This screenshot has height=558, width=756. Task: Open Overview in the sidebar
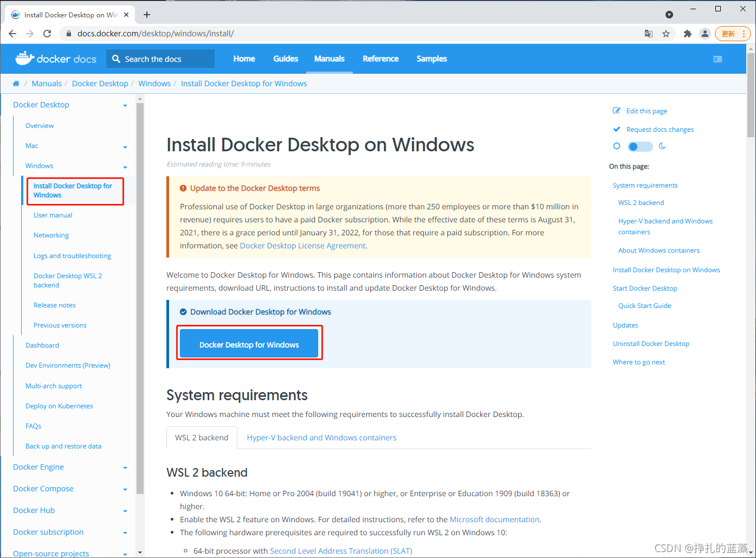40,126
